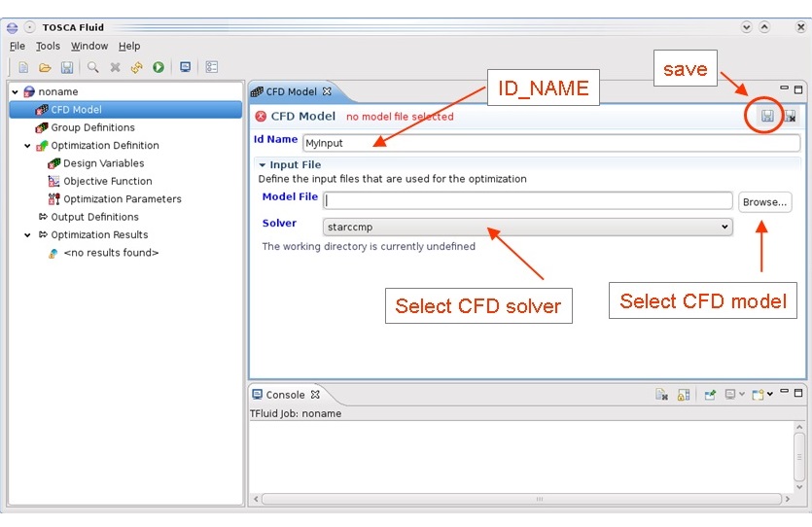The height and width of the screenshot is (527, 812).
Task: Click the Pin Console icon
Action: 710,395
